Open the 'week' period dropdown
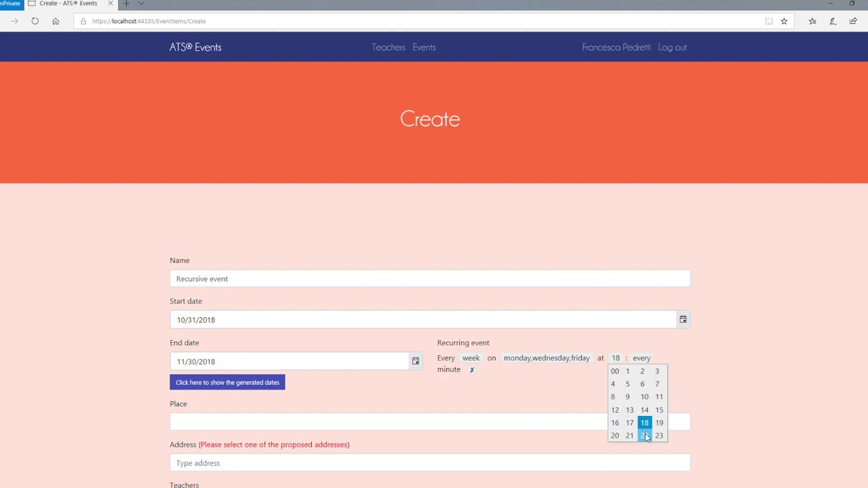Image resolution: width=868 pixels, height=488 pixels. 471,358
